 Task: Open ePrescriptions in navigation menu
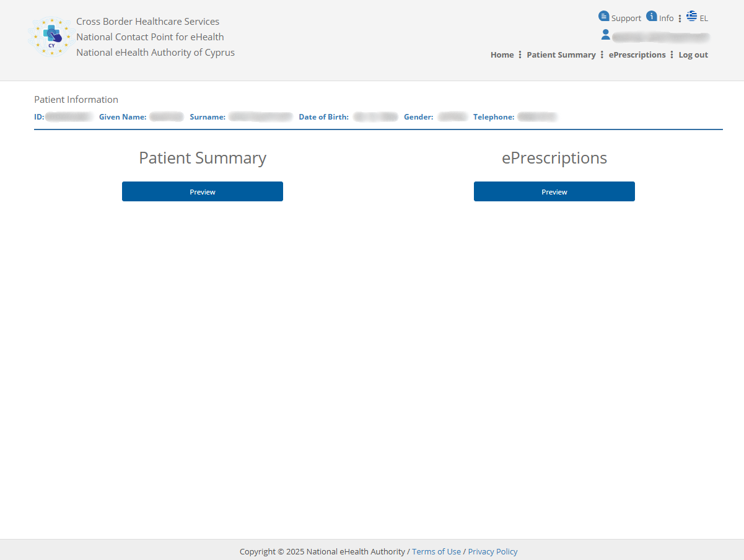coord(637,55)
